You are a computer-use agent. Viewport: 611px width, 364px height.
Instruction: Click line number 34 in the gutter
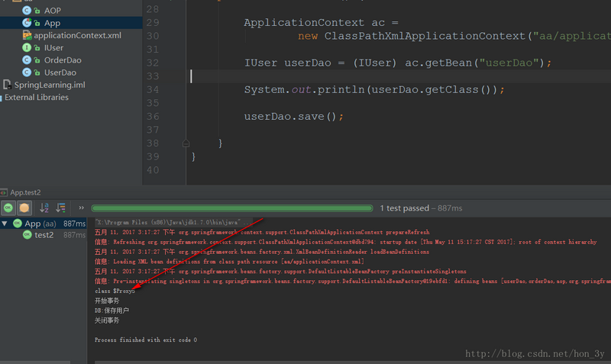(x=153, y=90)
